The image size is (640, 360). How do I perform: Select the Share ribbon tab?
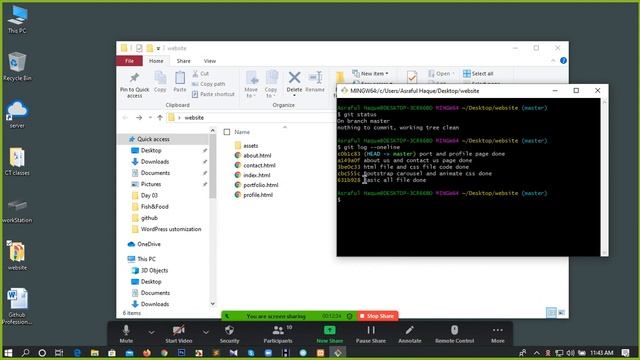tap(183, 61)
